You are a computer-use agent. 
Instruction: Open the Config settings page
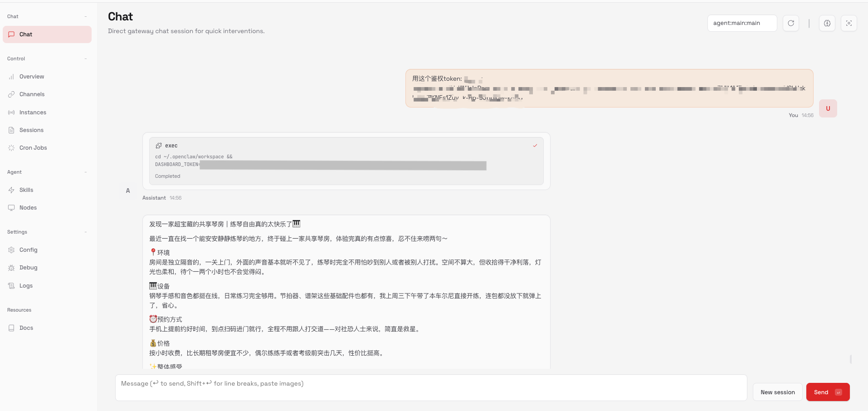coord(47,250)
